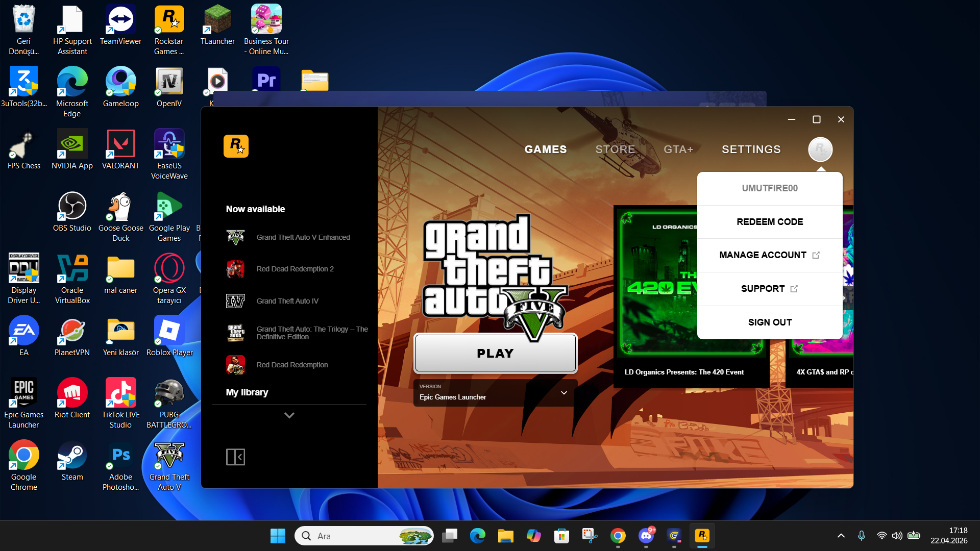Open NVIDIA App desktop icon

click(72, 149)
